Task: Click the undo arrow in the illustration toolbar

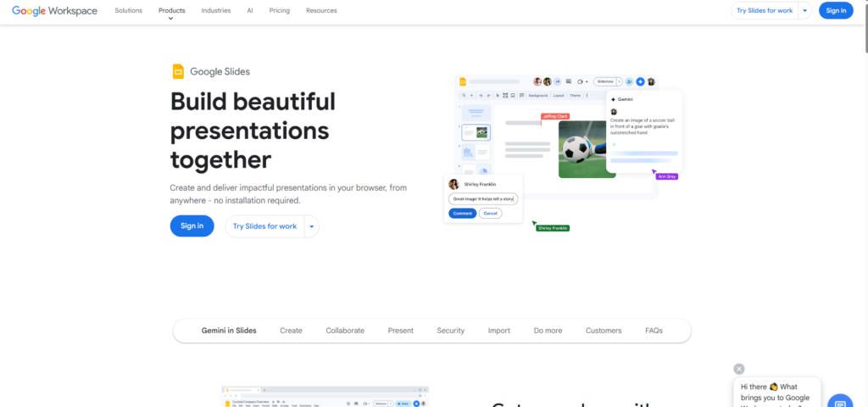Action: click(481, 95)
